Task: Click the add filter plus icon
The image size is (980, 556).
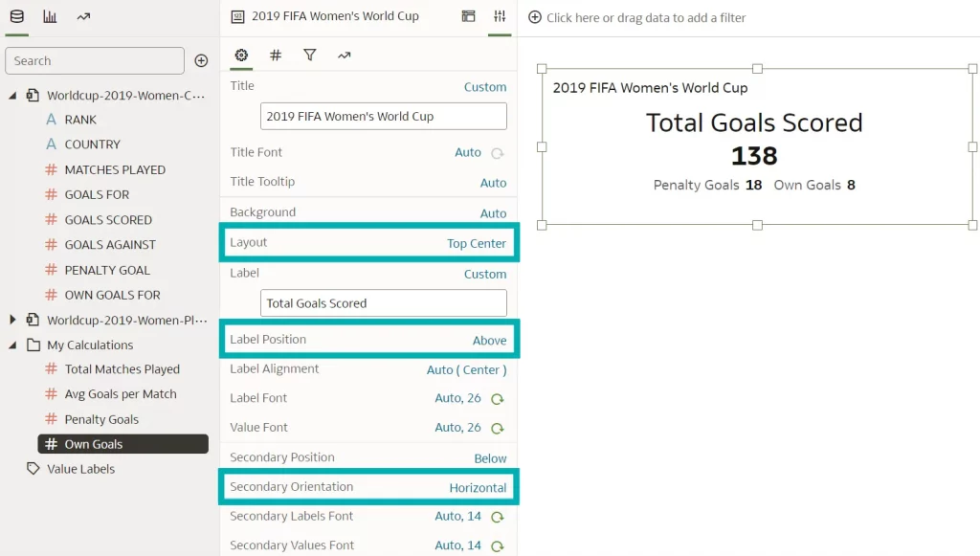Action: pyautogui.click(x=535, y=17)
